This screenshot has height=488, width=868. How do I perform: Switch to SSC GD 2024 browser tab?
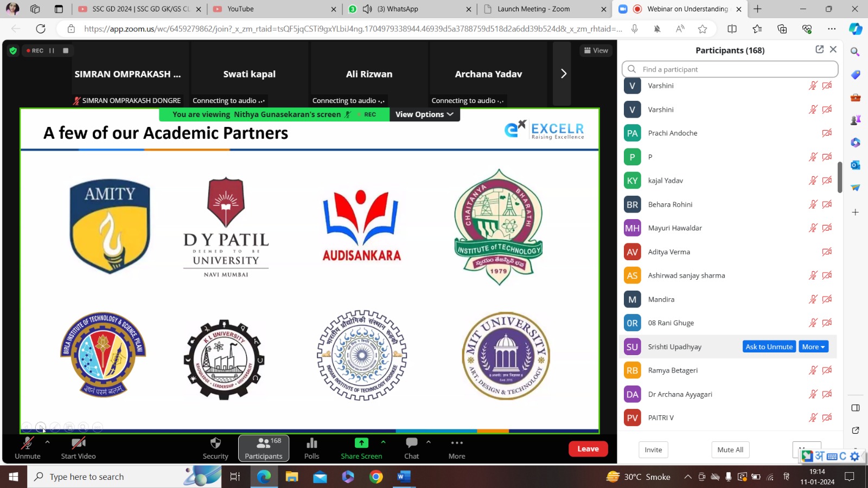point(139,9)
